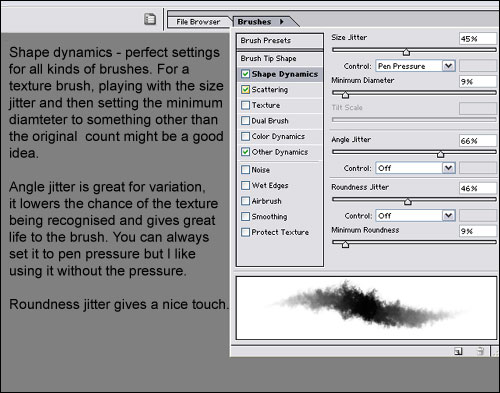Click the Roundness Jitter 46% field
The height and width of the screenshot is (393, 500).
(478, 188)
